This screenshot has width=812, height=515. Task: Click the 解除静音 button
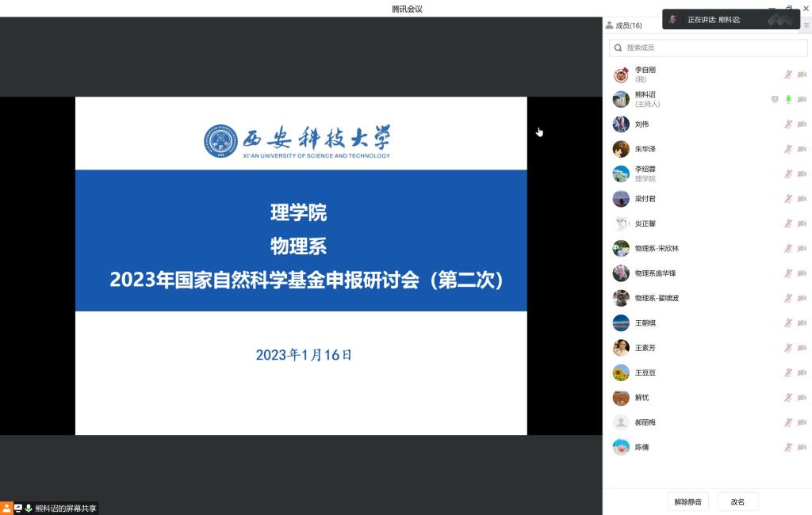[688, 502]
